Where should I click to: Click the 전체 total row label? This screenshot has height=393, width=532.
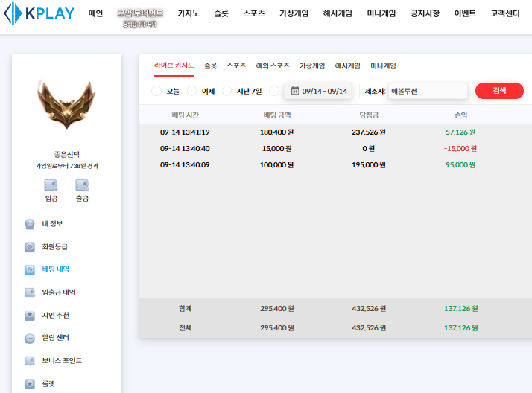[x=186, y=328]
